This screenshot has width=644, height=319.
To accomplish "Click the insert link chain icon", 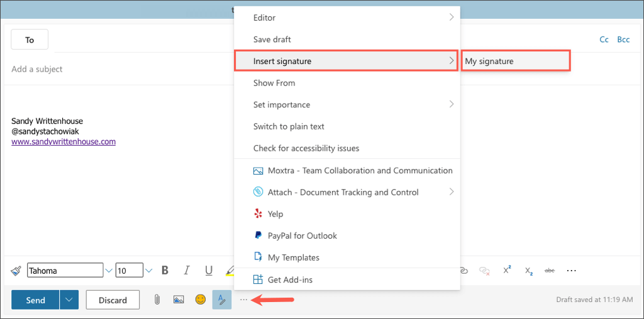I will pyautogui.click(x=464, y=271).
